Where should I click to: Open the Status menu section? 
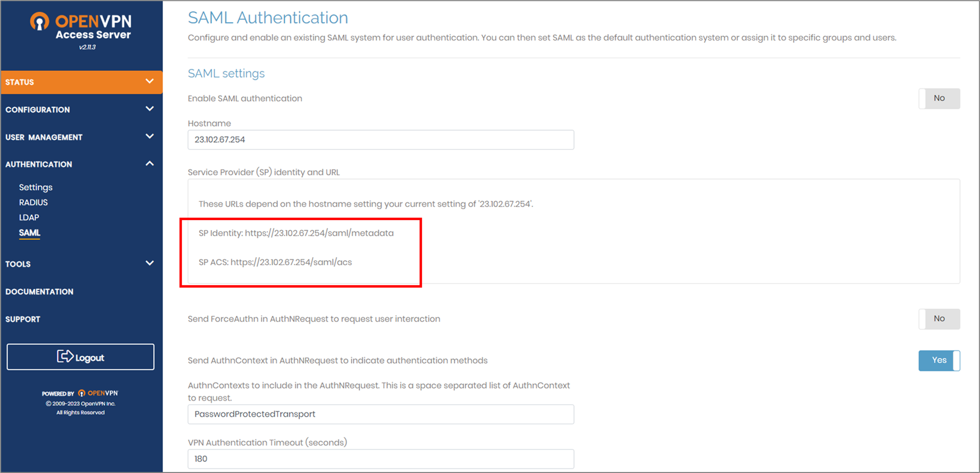[81, 82]
